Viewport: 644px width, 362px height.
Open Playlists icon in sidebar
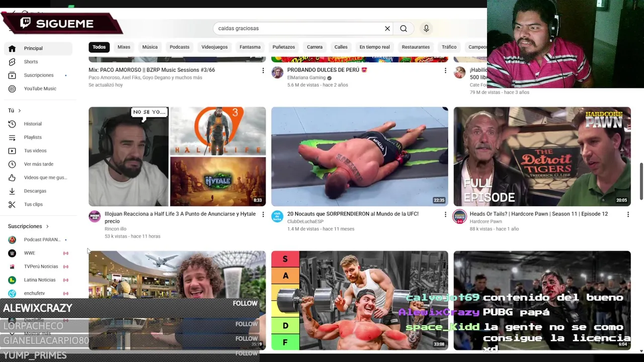pyautogui.click(x=12, y=137)
